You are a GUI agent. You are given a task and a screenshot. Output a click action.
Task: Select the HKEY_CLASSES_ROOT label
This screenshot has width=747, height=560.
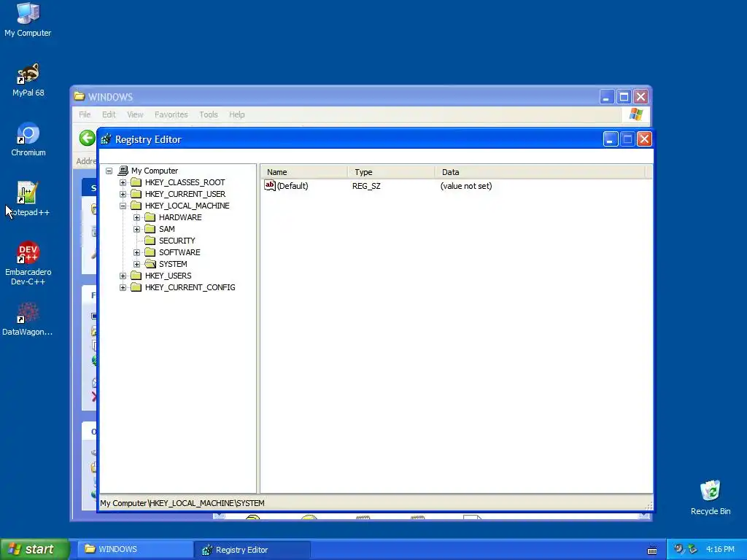(x=185, y=182)
